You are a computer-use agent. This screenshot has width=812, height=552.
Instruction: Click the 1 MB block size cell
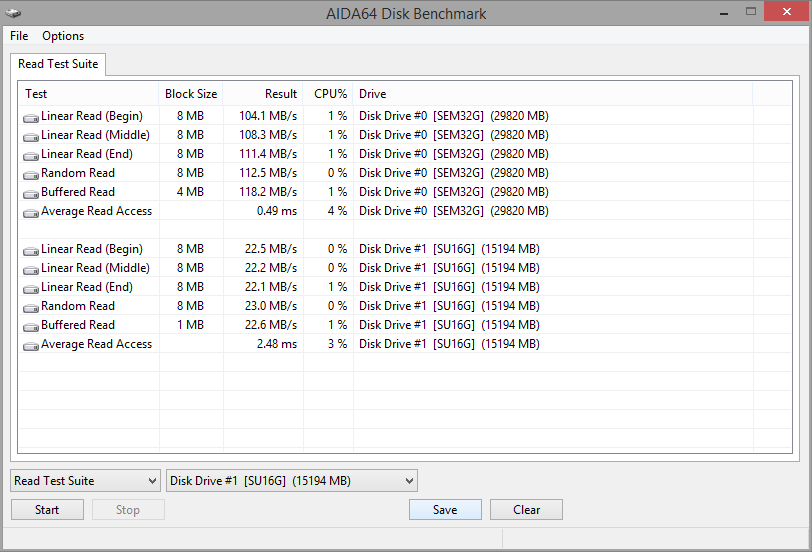pos(190,325)
